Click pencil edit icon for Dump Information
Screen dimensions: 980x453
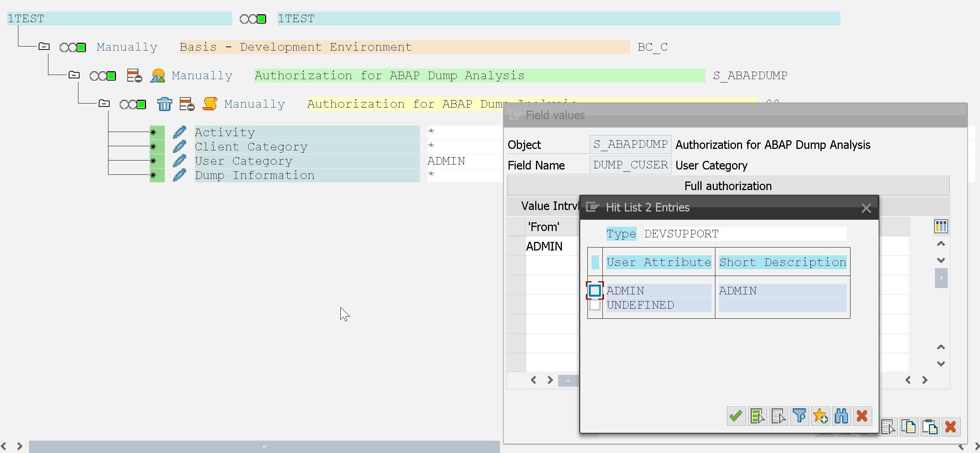tap(179, 175)
